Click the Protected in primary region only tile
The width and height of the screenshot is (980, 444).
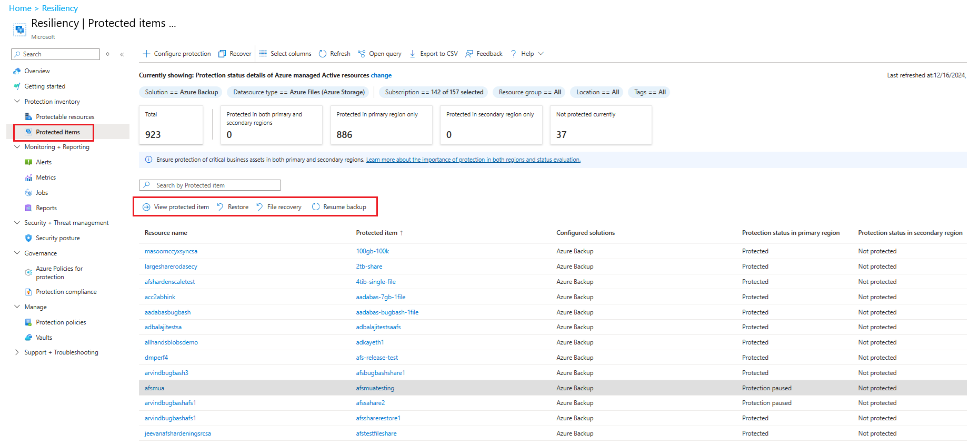coord(381,125)
